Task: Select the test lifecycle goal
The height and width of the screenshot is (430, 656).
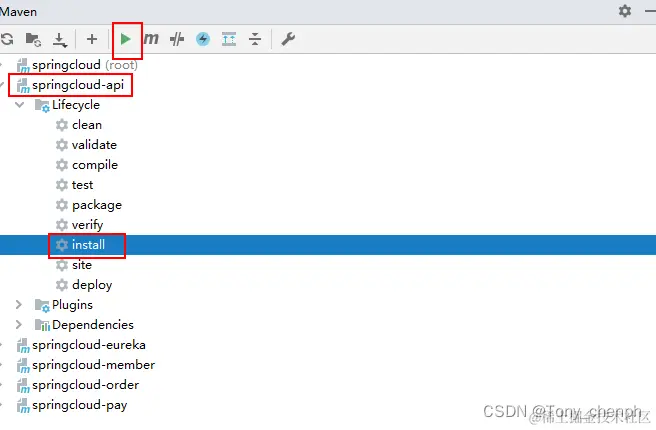Action: coord(82,185)
